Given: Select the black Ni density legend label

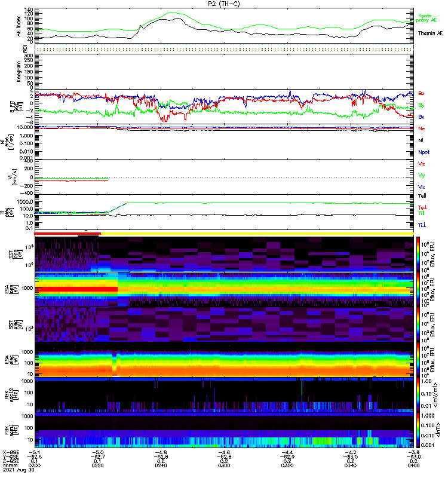Looking at the screenshot, I should click(421, 140).
